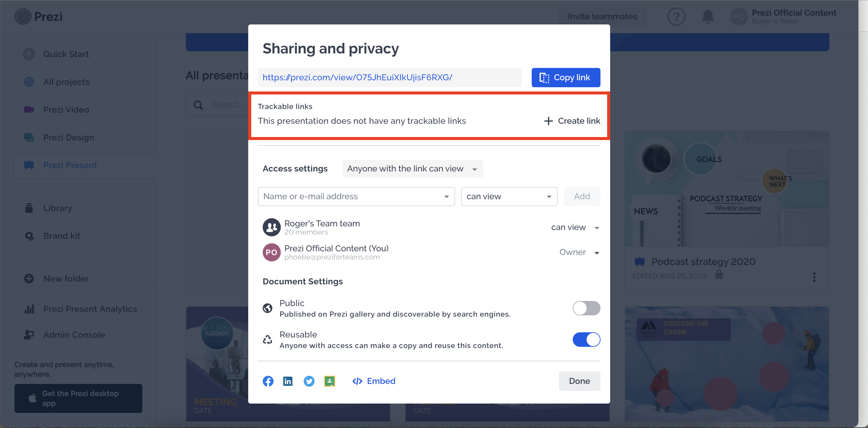
Task: Click the Library icon
Action: 29,208
